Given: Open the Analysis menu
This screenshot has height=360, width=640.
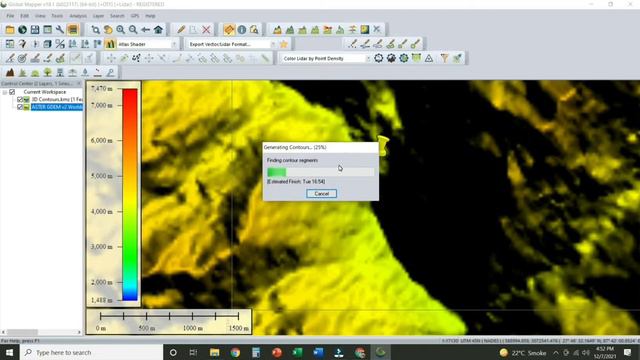Looking at the screenshot, I should [78, 16].
